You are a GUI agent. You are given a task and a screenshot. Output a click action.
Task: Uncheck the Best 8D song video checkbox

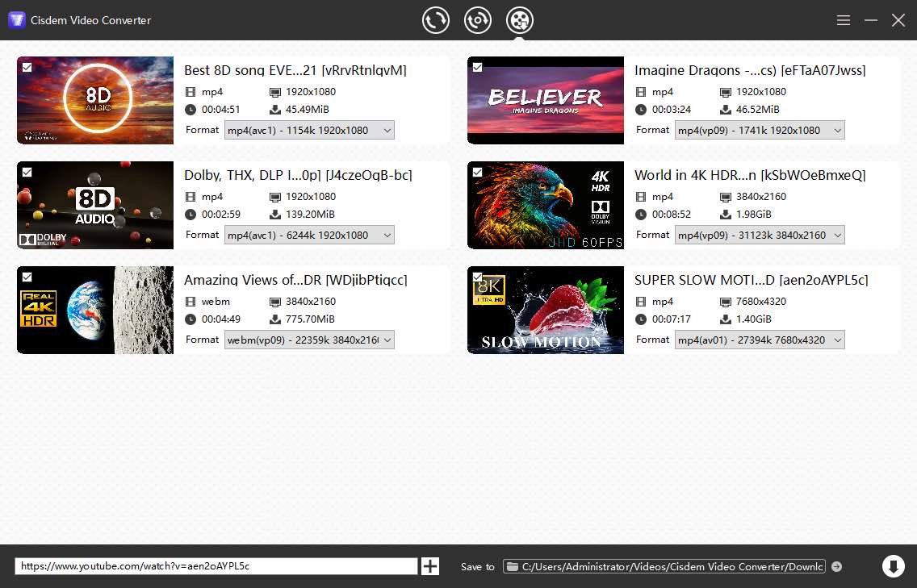27,67
